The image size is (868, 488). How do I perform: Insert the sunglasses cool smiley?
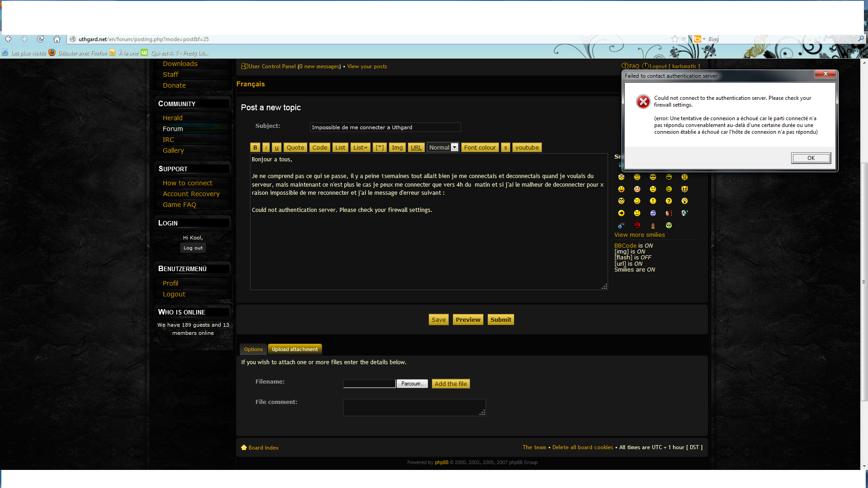pos(653,177)
